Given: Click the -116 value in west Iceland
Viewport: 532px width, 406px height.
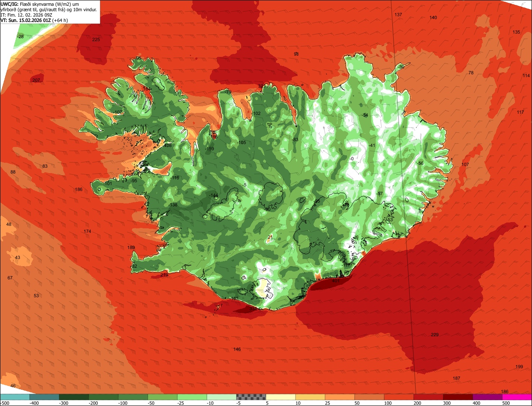Looking at the screenshot, I should [x=175, y=178].
